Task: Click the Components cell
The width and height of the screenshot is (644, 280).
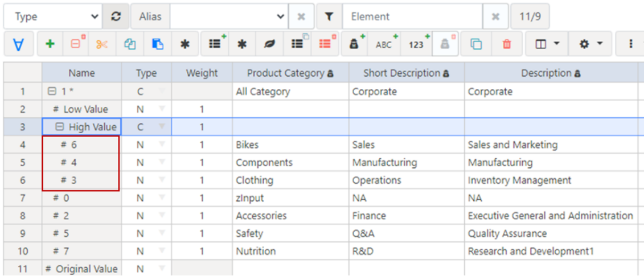Action: [290, 162]
